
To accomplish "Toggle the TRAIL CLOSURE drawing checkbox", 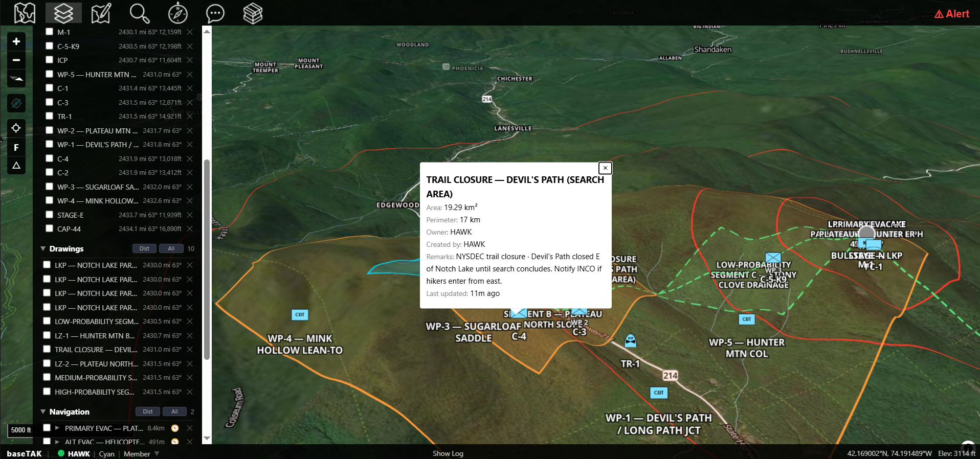I will [x=47, y=349].
